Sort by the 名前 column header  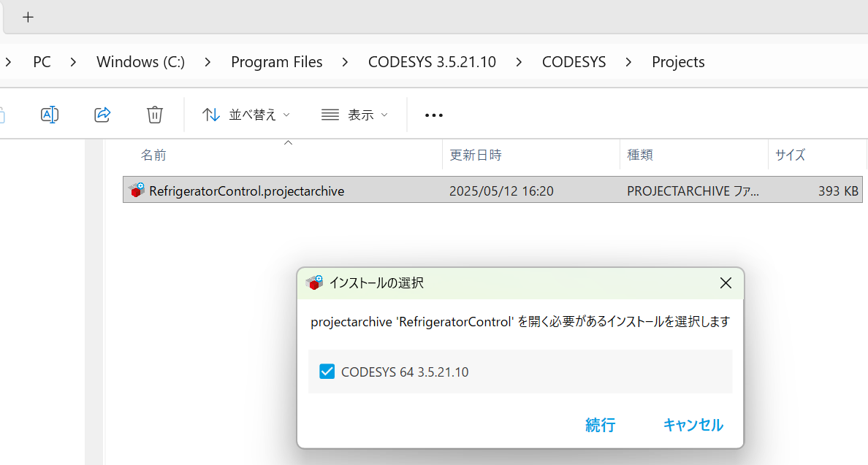pos(153,155)
